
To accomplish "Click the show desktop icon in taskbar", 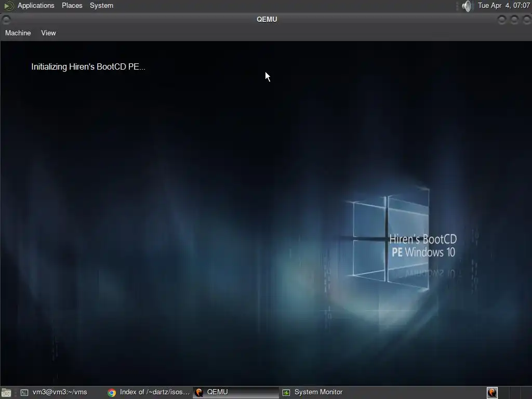I will pos(6,393).
